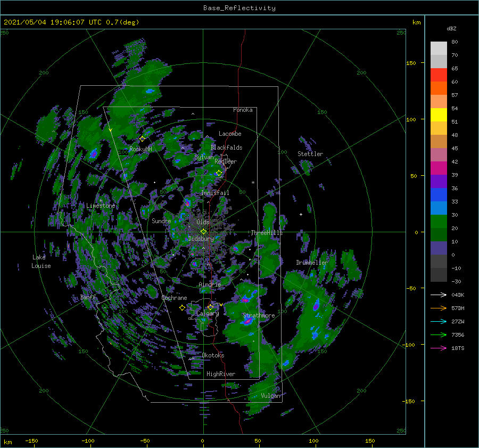Click the Banff label
The width and height of the screenshot is (479, 448).
(88, 297)
